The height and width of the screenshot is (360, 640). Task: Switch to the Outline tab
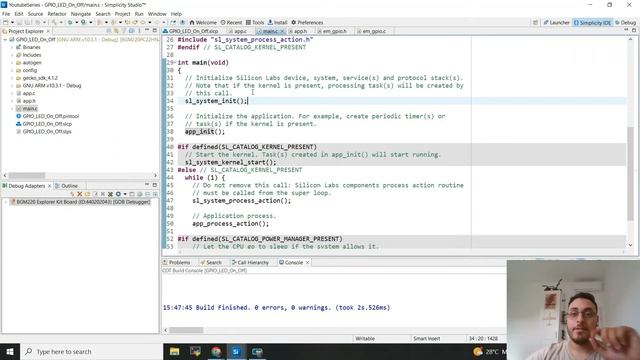[66, 186]
